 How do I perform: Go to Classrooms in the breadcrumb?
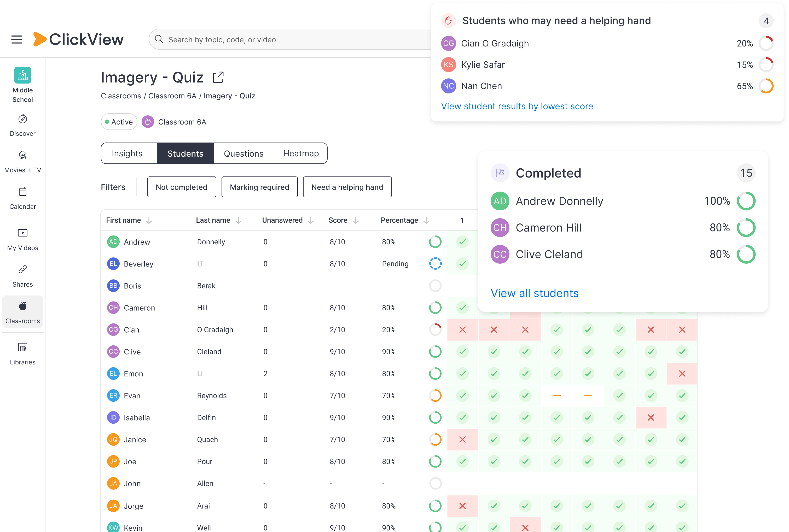point(121,96)
